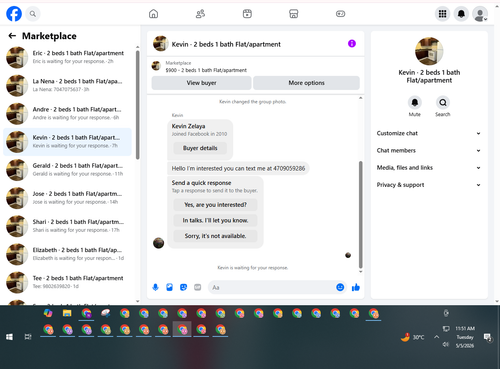Open the 30°C weather widget
This screenshot has width=500, height=369.
[x=413, y=337]
